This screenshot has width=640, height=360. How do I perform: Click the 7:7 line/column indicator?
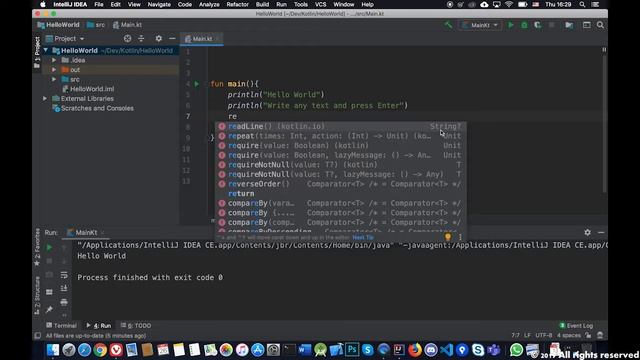pyautogui.click(x=515, y=336)
